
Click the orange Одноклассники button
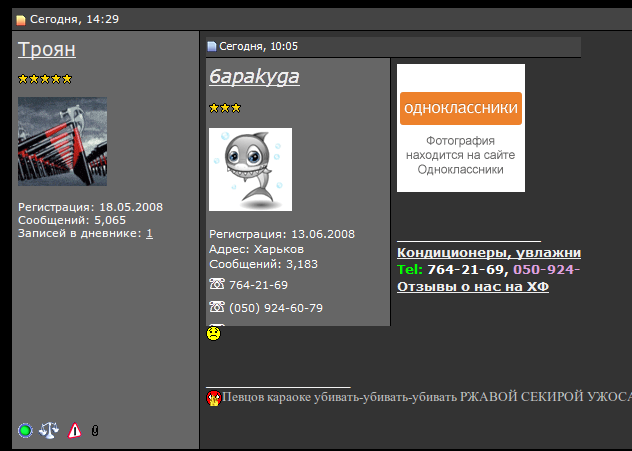point(461,108)
